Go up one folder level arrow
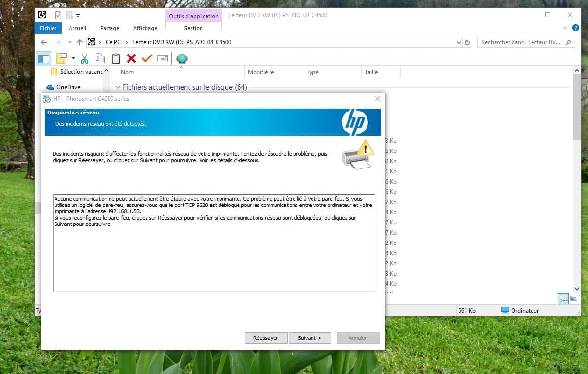Image resolution: width=588 pixels, height=374 pixels. (80, 42)
